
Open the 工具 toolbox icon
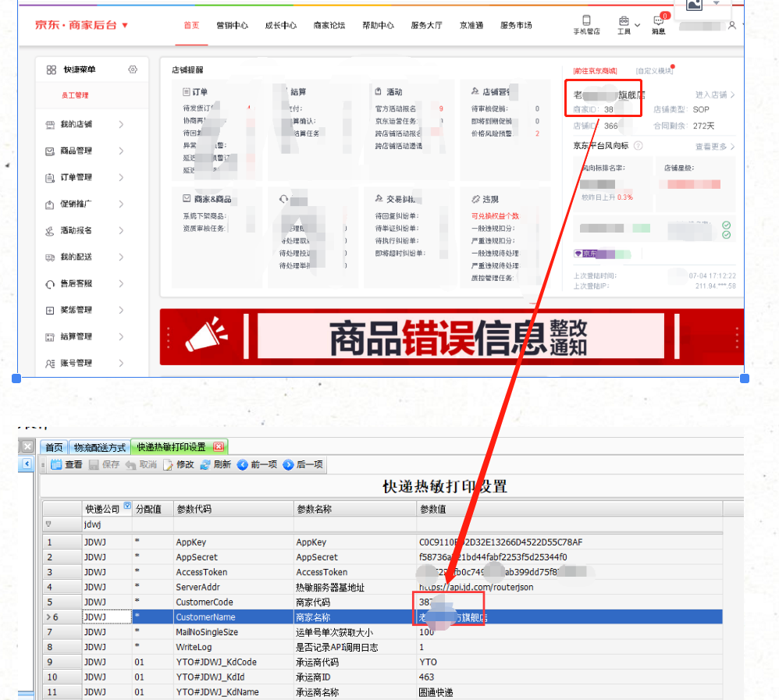(x=624, y=21)
